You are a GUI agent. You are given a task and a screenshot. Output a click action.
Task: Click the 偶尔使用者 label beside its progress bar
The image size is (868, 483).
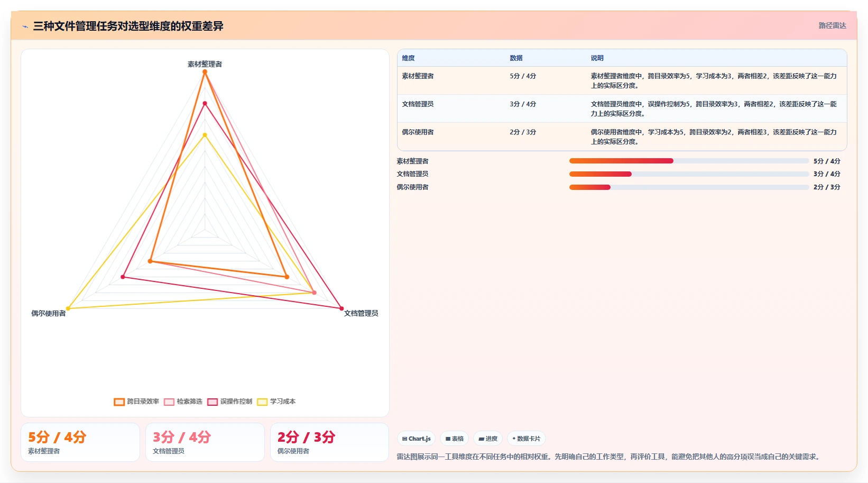[412, 187]
